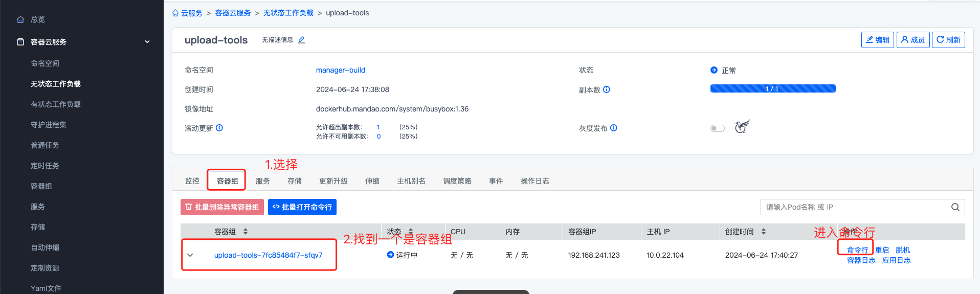Viewport: 980px width, 294px height.
Task: Open 命名空间 in the sidebar
Action: tap(45, 63)
